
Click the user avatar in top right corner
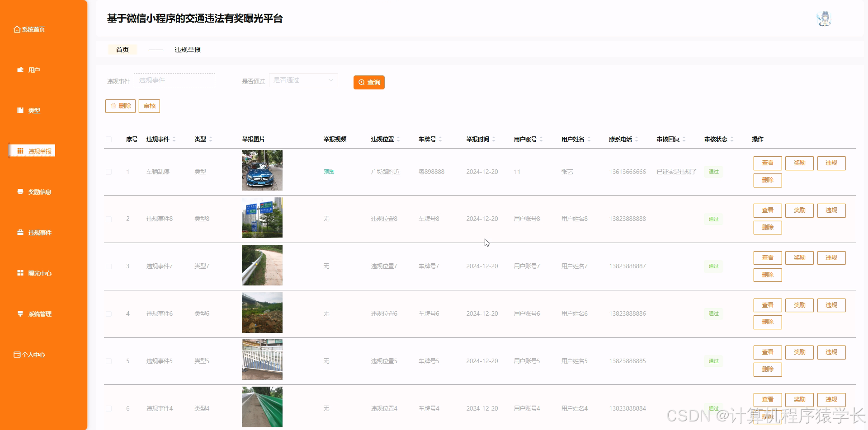824,18
